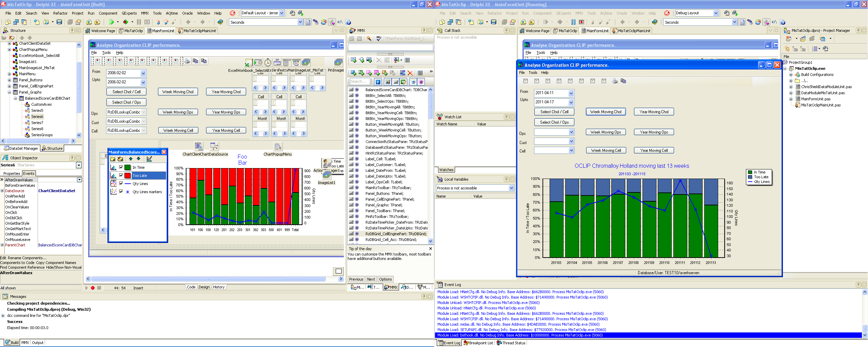Screen dimensions: 868x347
Task: Click the Options button in Tip of the day
Action: 386,279
